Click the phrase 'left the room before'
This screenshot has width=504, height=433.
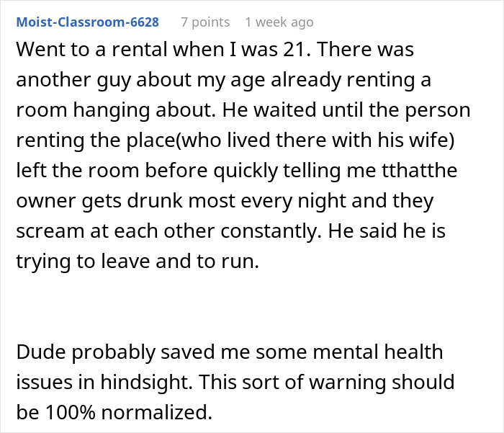[x=112, y=170]
